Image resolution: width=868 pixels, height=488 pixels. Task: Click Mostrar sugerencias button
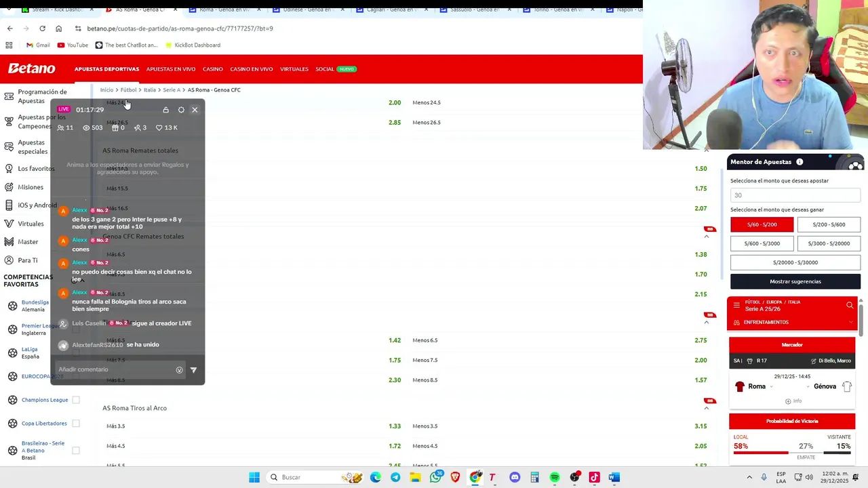click(795, 281)
